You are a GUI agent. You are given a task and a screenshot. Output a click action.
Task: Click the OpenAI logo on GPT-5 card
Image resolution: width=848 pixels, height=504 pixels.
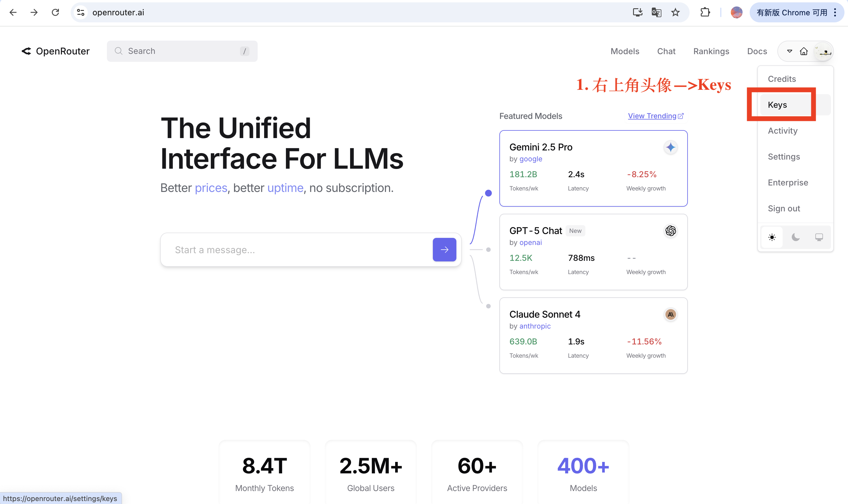click(670, 231)
